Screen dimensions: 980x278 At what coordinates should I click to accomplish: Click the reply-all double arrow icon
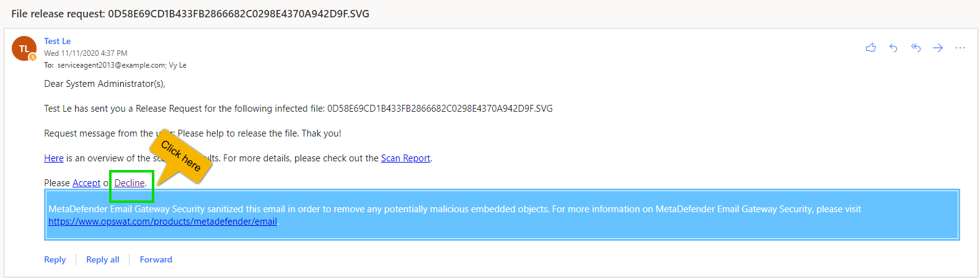[x=916, y=48]
